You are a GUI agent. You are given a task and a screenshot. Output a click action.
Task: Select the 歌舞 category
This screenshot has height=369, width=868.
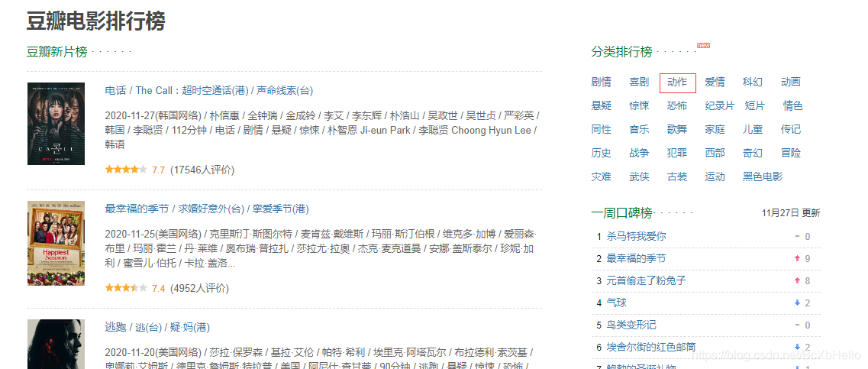pyautogui.click(x=677, y=129)
